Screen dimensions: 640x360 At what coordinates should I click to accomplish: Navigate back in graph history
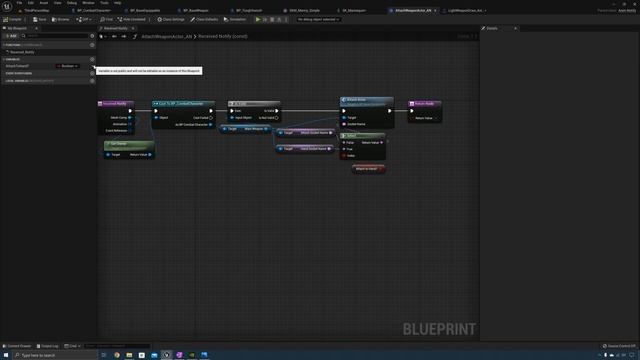coord(114,36)
